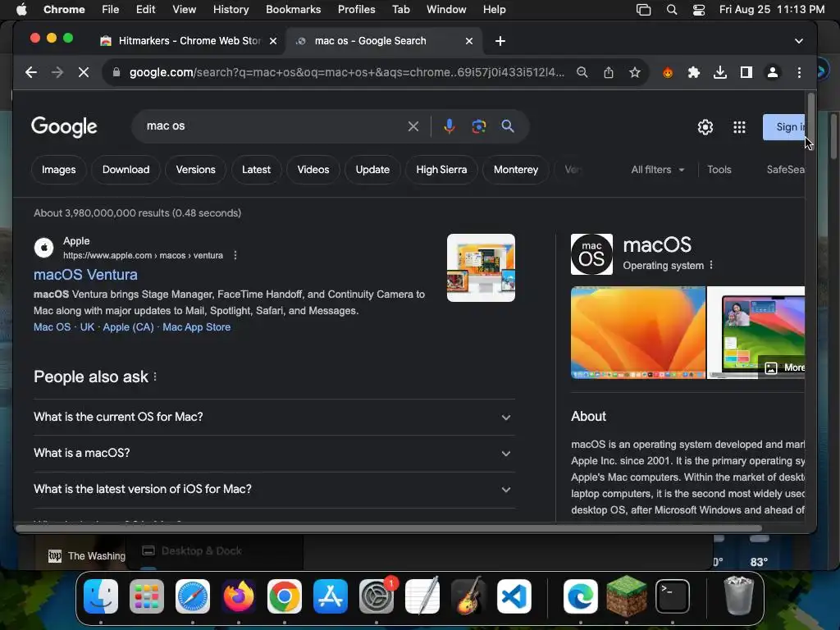Open the Extensions puzzle piece menu
840x630 pixels.
[694, 72]
